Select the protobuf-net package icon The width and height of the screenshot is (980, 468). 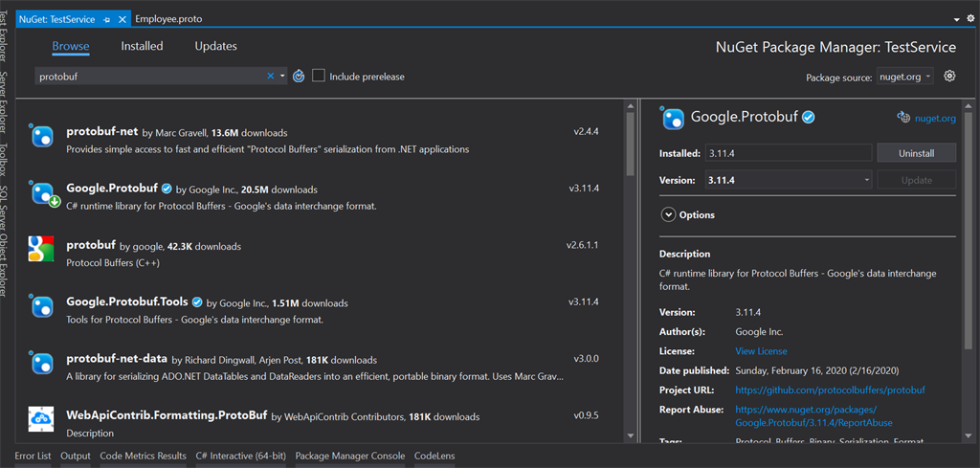click(x=41, y=136)
